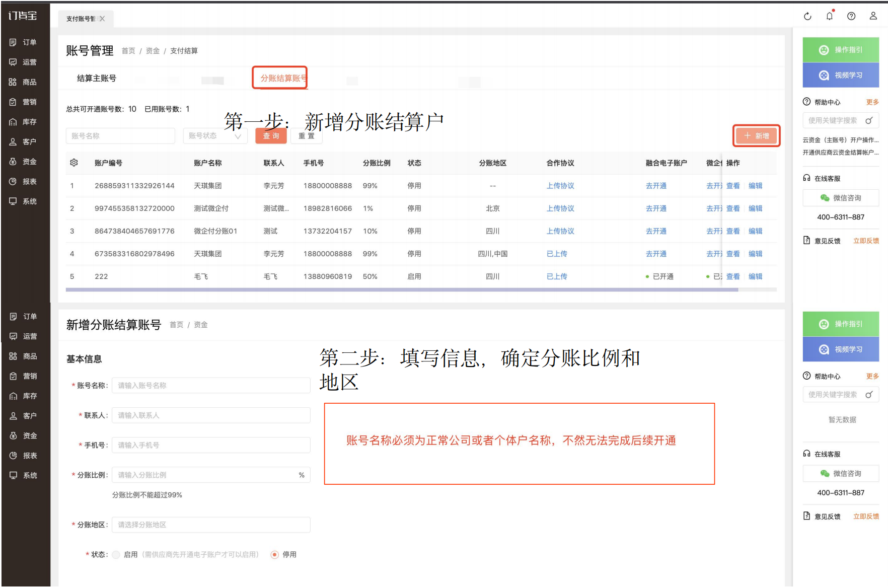Click lower 微信咨询 button

(841, 474)
